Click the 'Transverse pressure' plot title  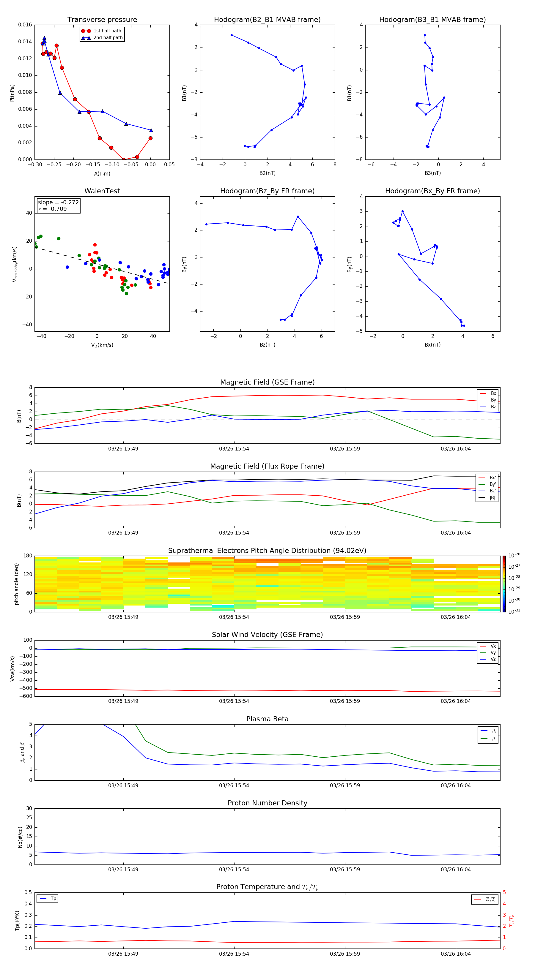click(102, 19)
